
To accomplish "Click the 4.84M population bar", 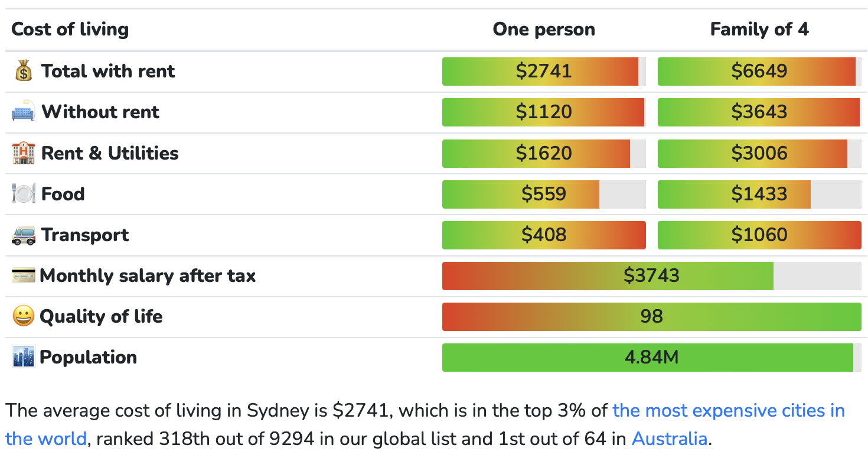I will pos(651,357).
